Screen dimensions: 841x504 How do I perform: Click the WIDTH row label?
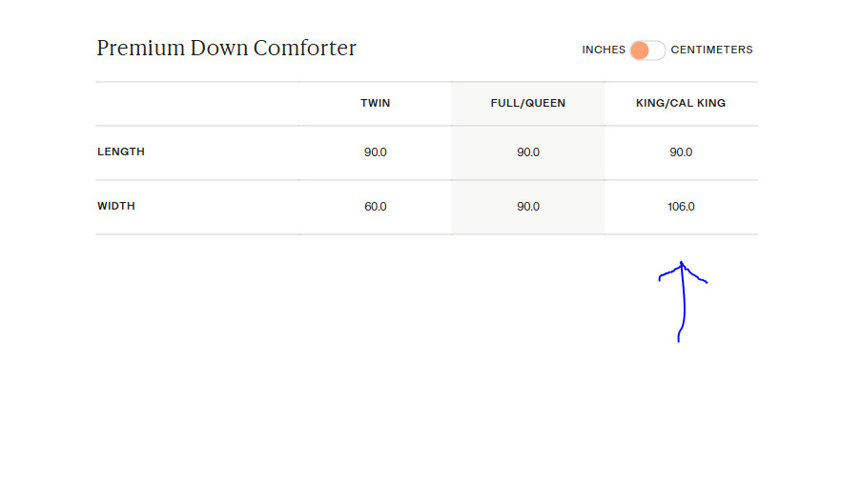[116, 207]
